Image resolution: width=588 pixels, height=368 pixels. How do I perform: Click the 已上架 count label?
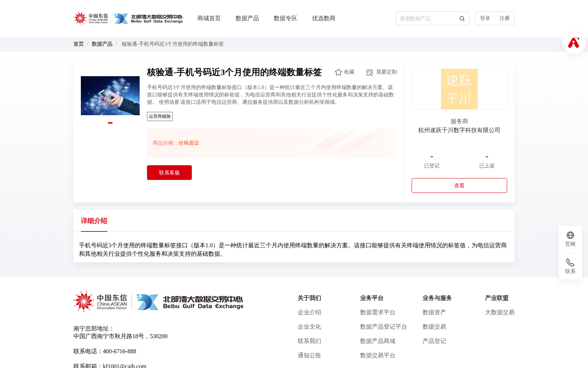487,166
